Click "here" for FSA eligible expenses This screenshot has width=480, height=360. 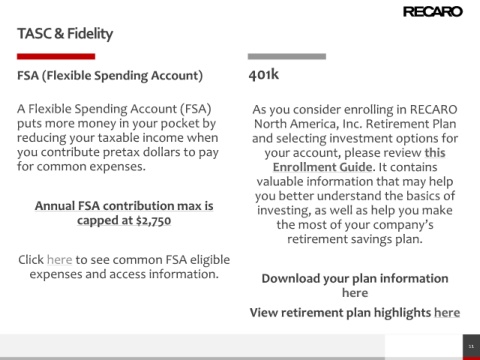pyautogui.click(x=59, y=260)
